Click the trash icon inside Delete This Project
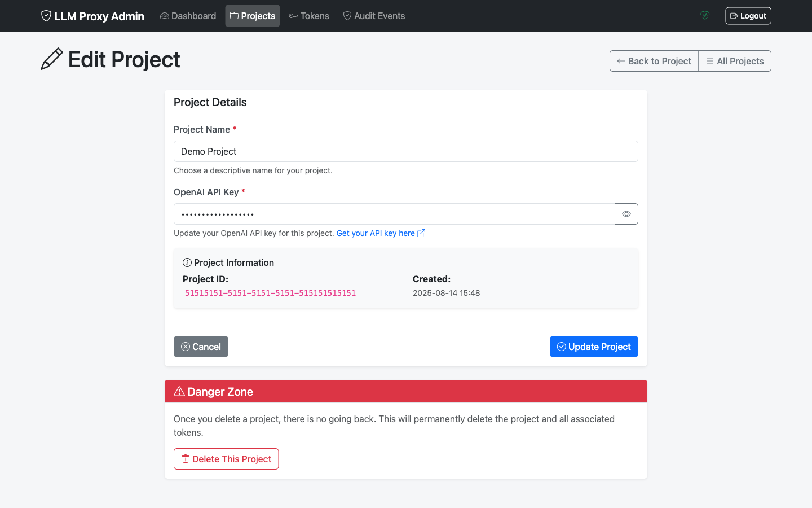 coord(186,459)
